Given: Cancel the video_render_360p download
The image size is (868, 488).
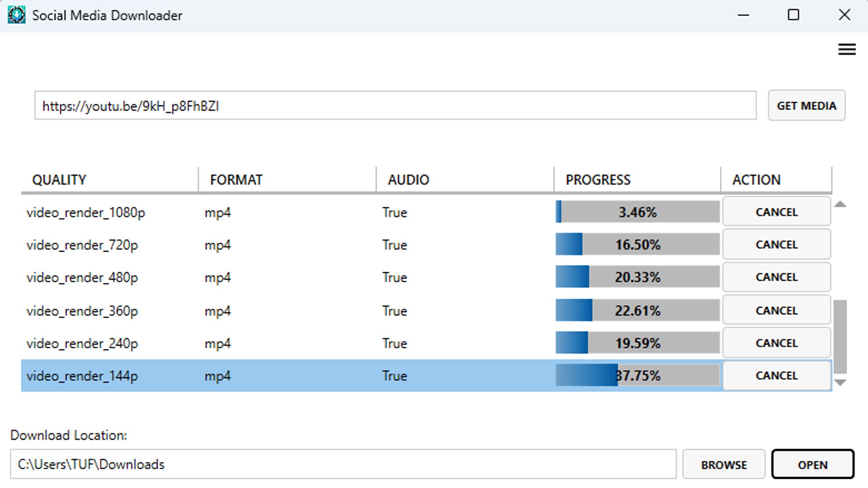Looking at the screenshot, I should click(x=776, y=310).
